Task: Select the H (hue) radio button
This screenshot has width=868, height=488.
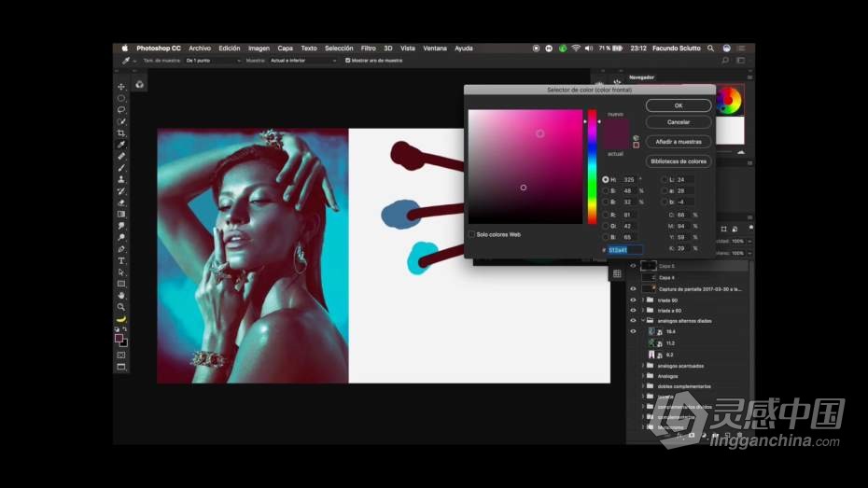Action: point(606,180)
